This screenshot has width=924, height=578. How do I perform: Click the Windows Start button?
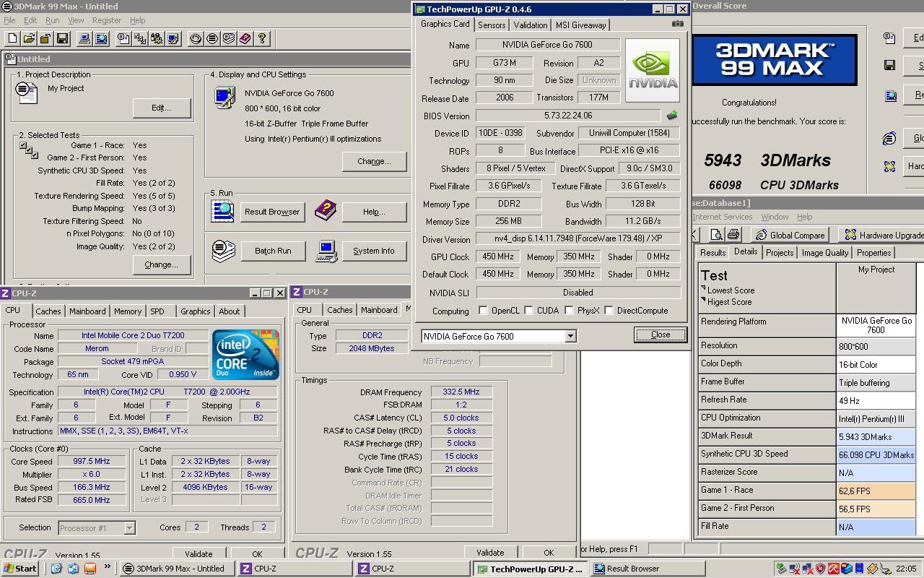[x=20, y=569]
